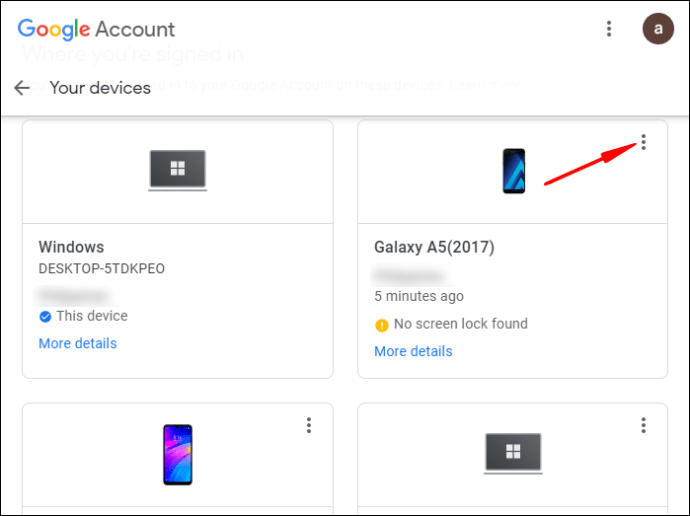Click DESKTOP-5TDKPEO computer name text
This screenshot has height=516, width=690.
point(101,269)
